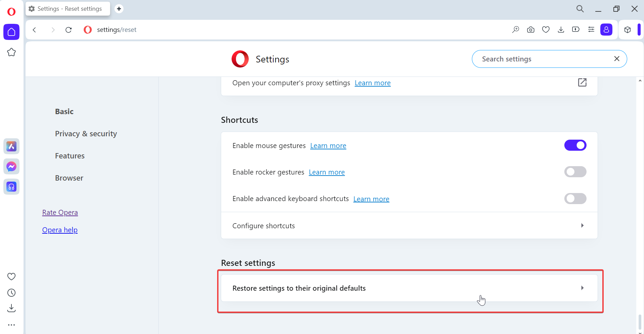Expand the Configure shortcuts arrow

(582, 226)
